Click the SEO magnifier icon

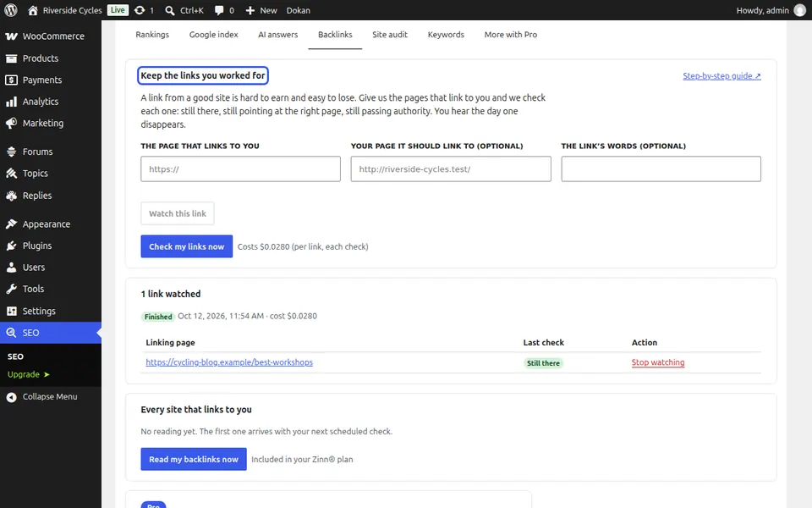click(x=11, y=333)
